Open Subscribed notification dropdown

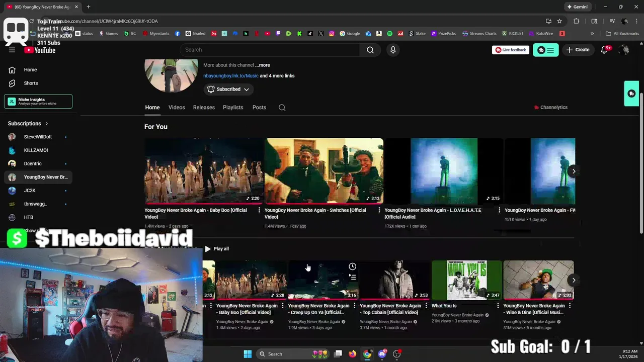click(x=228, y=89)
